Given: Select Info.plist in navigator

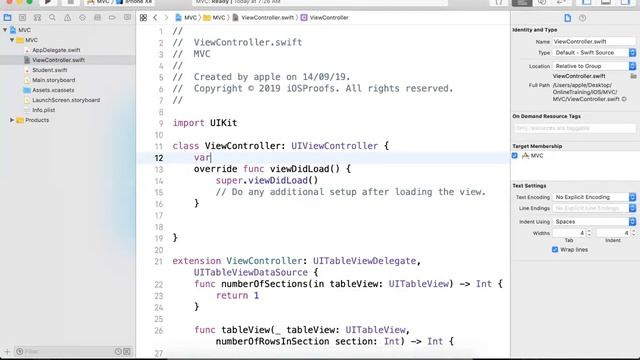Looking at the screenshot, I should pos(44,110).
